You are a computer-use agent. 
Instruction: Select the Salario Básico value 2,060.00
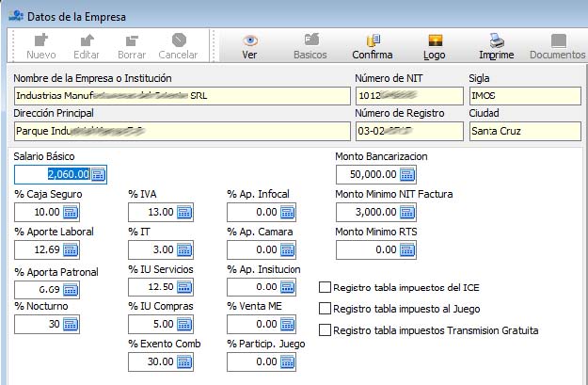[69, 174]
